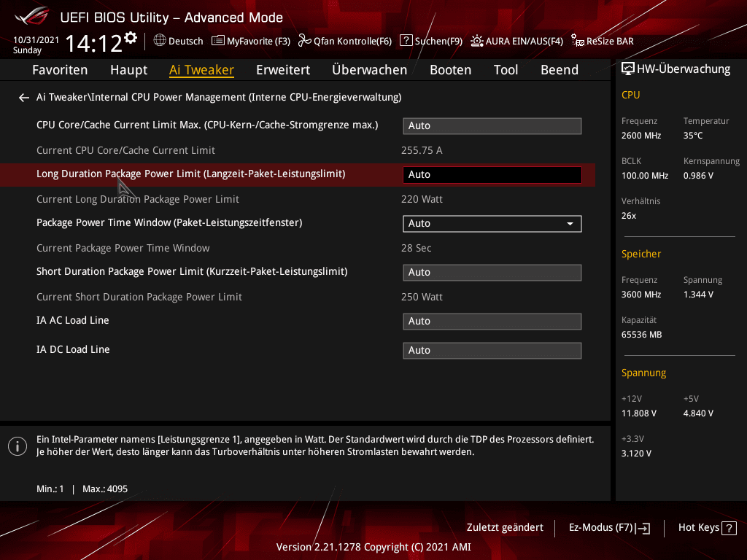The height and width of the screenshot is (560, 747).
Task: Select Package Power Time Window label
Action: point(169,223)
